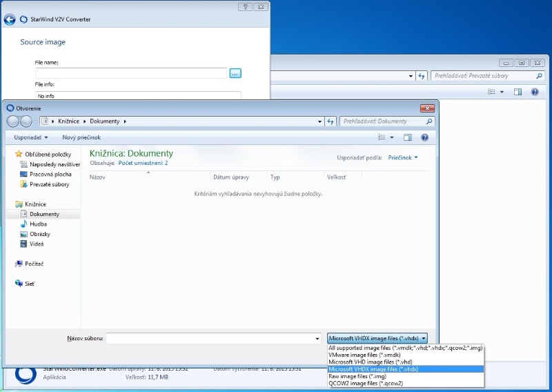
Task: Click the File name input field
Action: [x=131, y=73]
